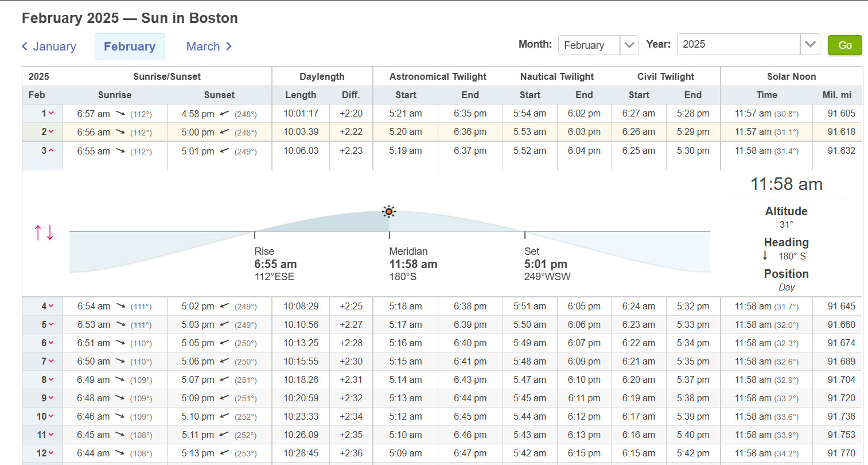The image size is (868, 465).
Task: Click the Daylength column header
Action: (322, 76)
